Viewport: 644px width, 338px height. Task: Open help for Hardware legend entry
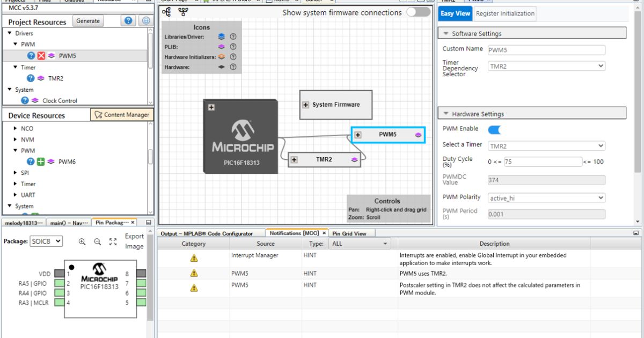coord(233,67)
